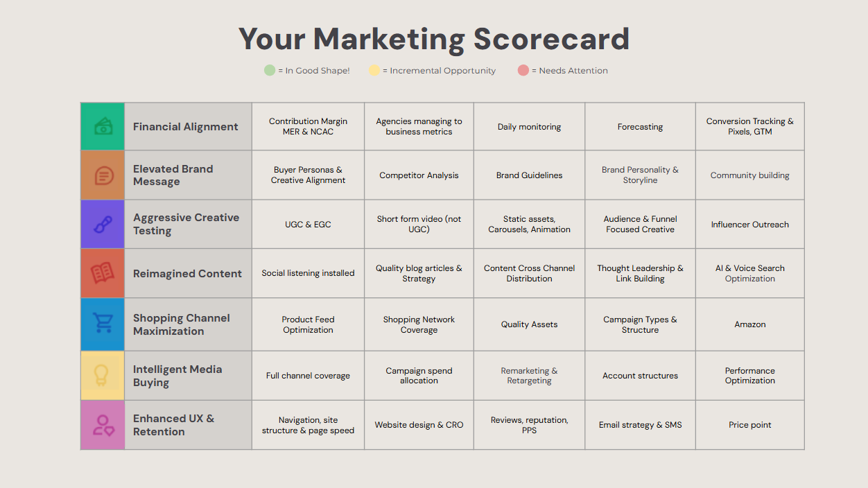The width and height of the screenshot is (868, 488).
Task: Select the green In Good Shape legend dot
Action: (x=270, y=70)
